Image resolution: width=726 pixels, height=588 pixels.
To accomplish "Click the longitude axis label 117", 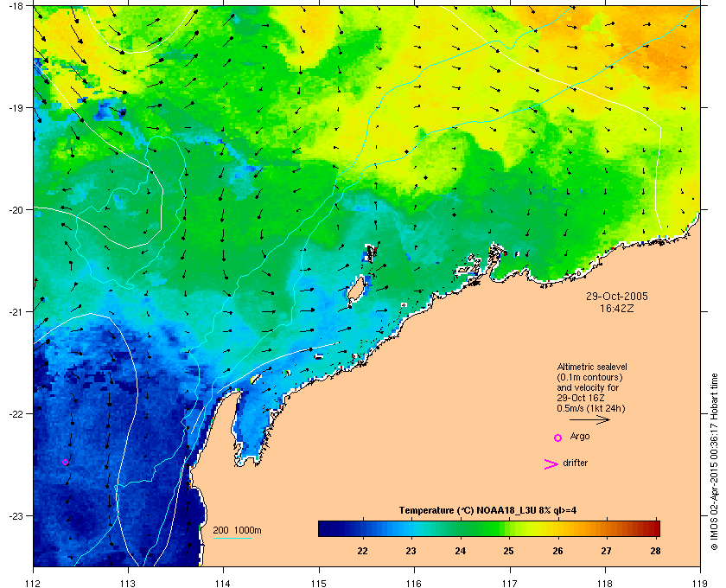I will [x=509, y=584].
